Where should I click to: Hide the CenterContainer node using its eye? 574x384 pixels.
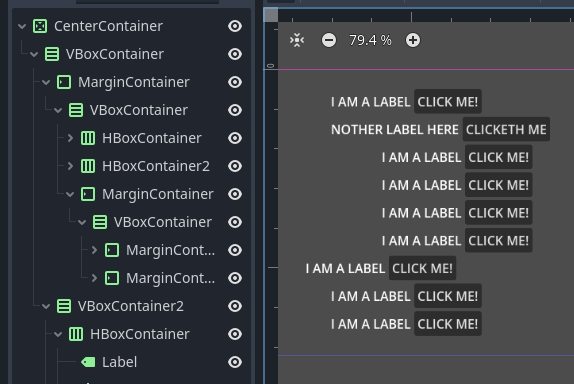tap(235, 26)
